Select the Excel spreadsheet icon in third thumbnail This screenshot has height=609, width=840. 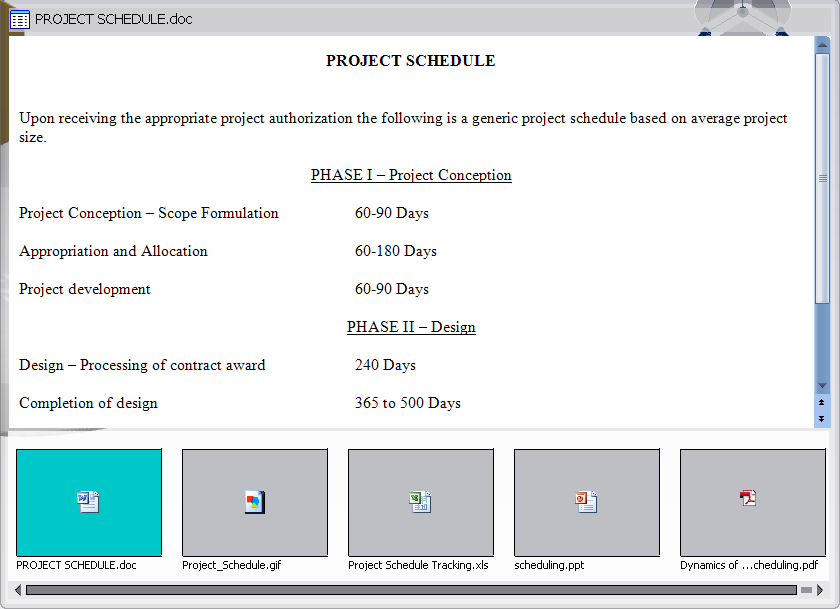[x=420, y=502]
